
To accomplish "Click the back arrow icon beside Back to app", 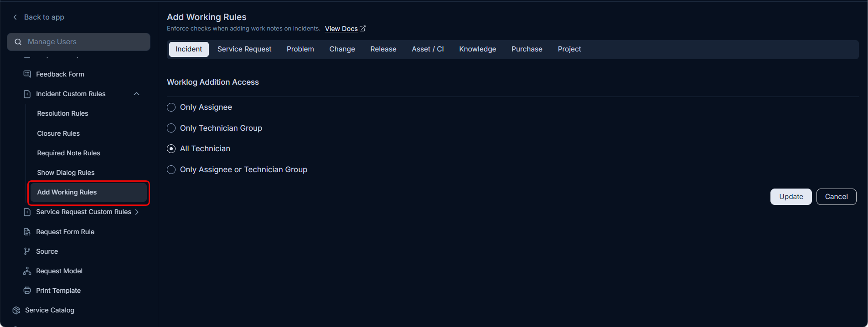I will click(x=15, y=17).
